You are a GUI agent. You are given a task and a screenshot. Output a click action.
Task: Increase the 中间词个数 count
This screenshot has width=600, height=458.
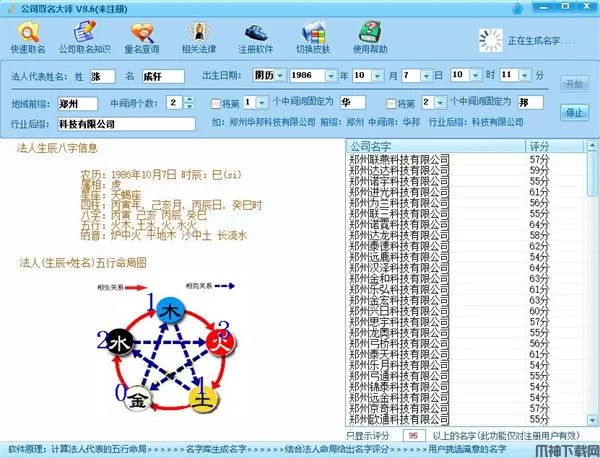point(189,99)
